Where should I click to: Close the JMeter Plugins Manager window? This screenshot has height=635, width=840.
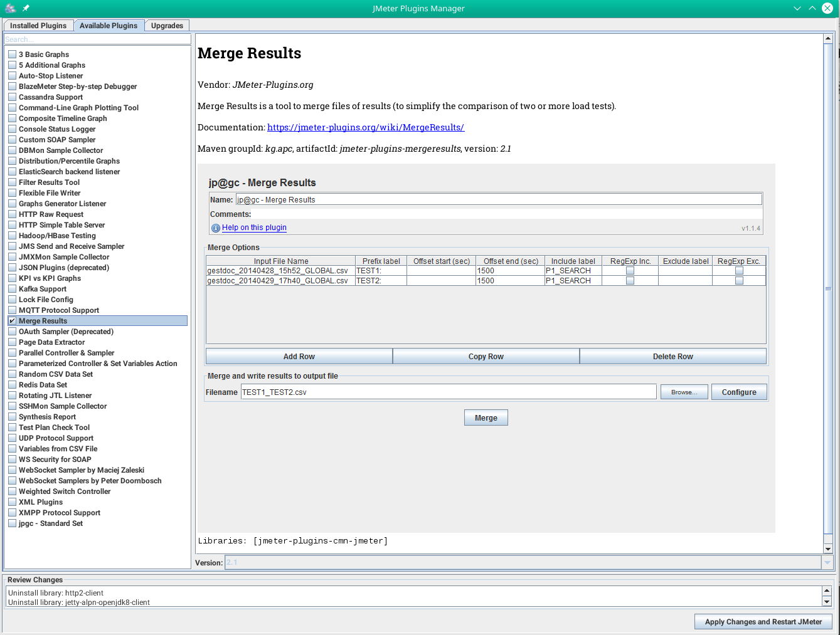pyautogui.click(x=827, y=8)
